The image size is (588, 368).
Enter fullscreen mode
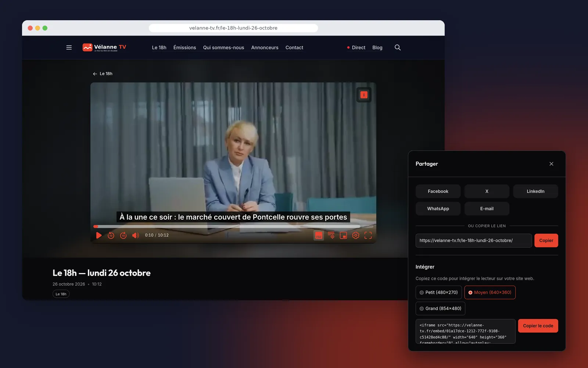pyautogui.click(x=368, y=236)
